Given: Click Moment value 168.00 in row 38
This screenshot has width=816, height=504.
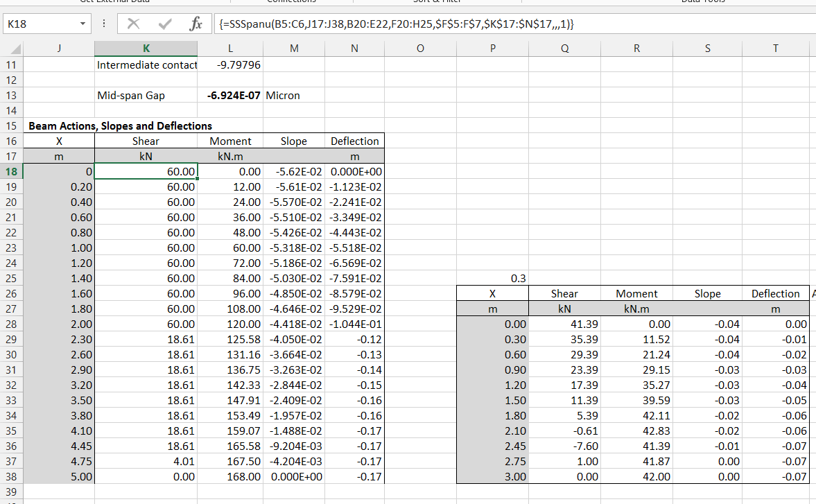Looking at the screenshot, I should (244, 477).
